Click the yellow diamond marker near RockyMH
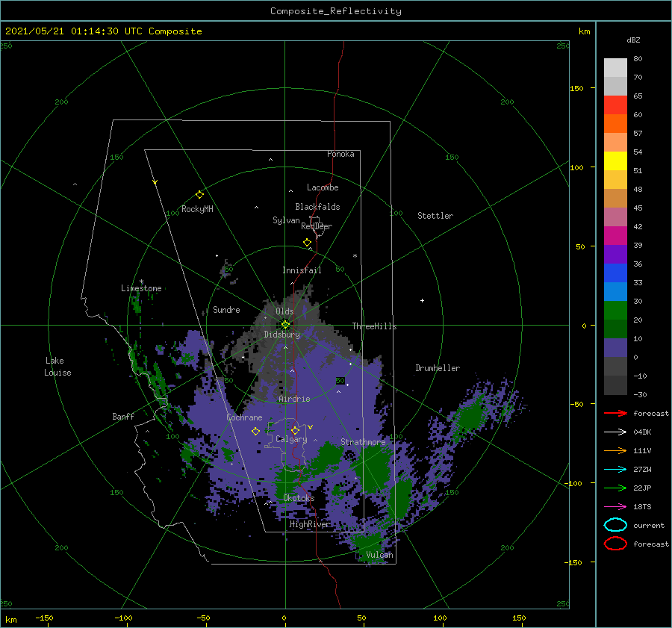672x628 pixels. pyautogui.click(x=199, y=195)
